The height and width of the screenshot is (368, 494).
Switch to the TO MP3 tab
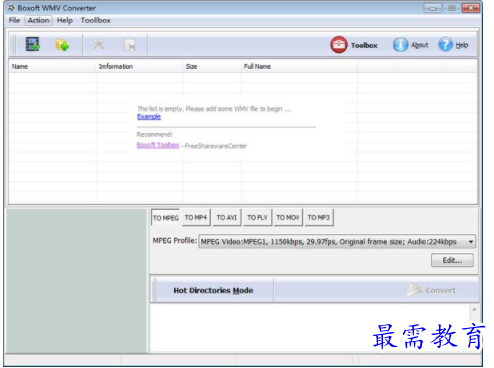[x=319, y=217]
